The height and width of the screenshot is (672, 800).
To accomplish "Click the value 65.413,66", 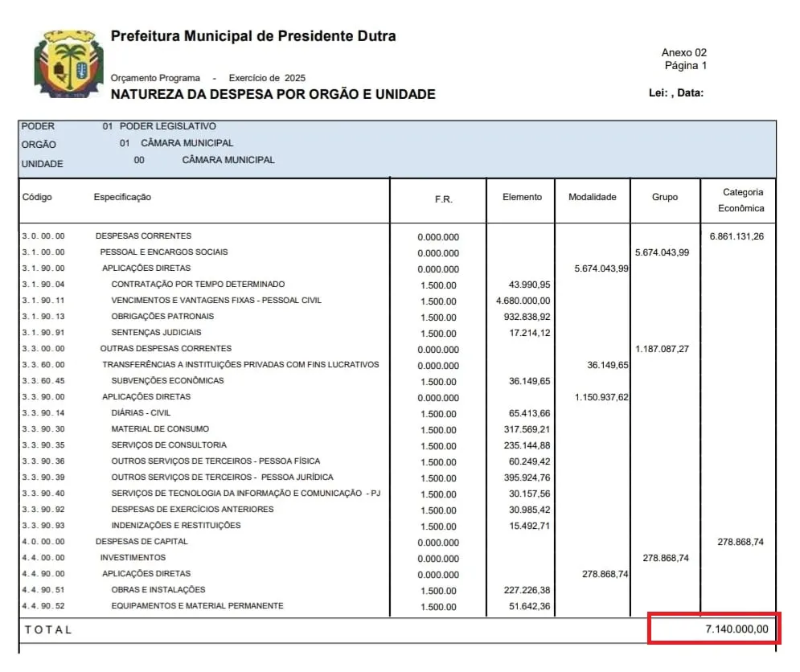I will point(530,413).
